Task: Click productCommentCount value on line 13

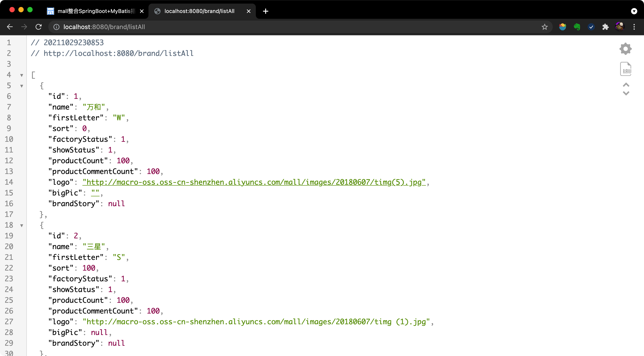Action: [x=153, y=172]
